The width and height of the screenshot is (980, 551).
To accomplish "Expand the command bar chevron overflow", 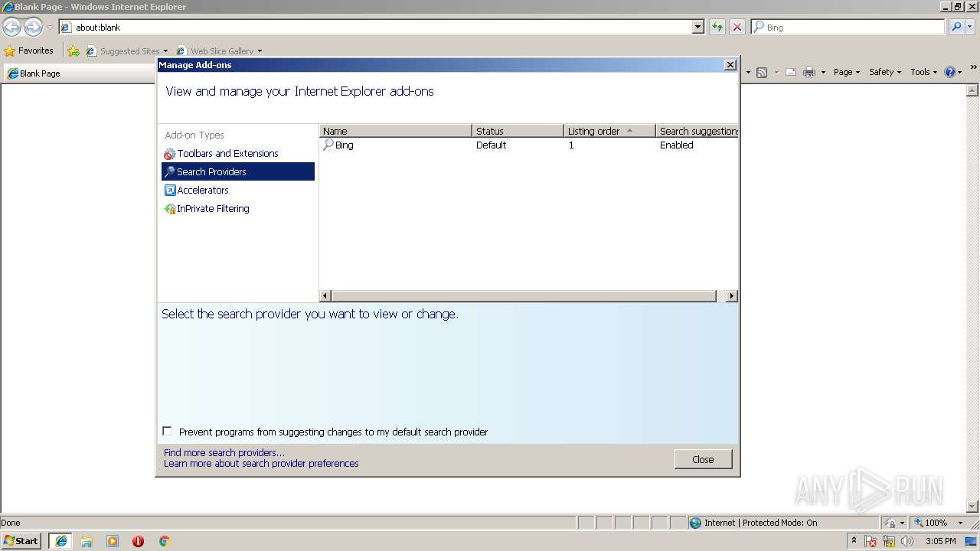I will pos(973,67).
